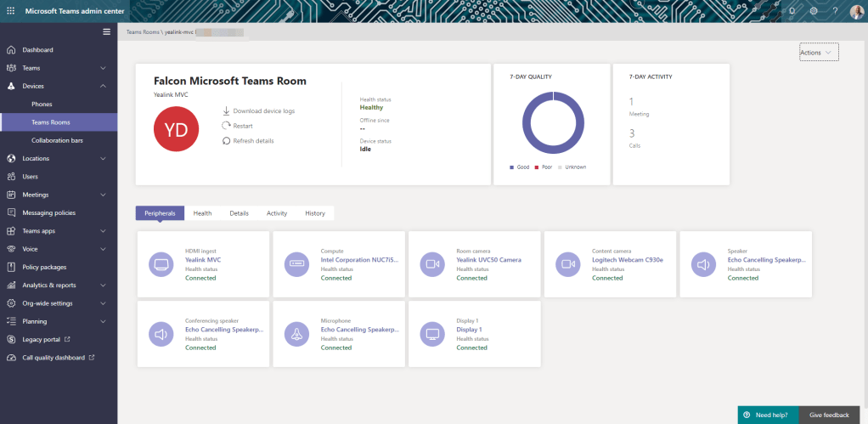This screenshot has width=868, height=424.
Task: Click the Give feedback button
Action: tap(829, 415)
